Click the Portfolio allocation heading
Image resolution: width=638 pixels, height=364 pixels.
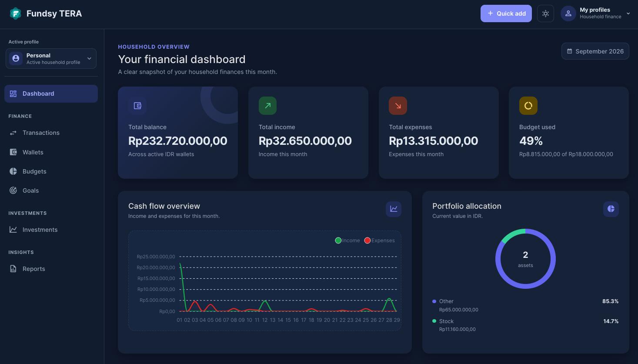click(467, 206)
